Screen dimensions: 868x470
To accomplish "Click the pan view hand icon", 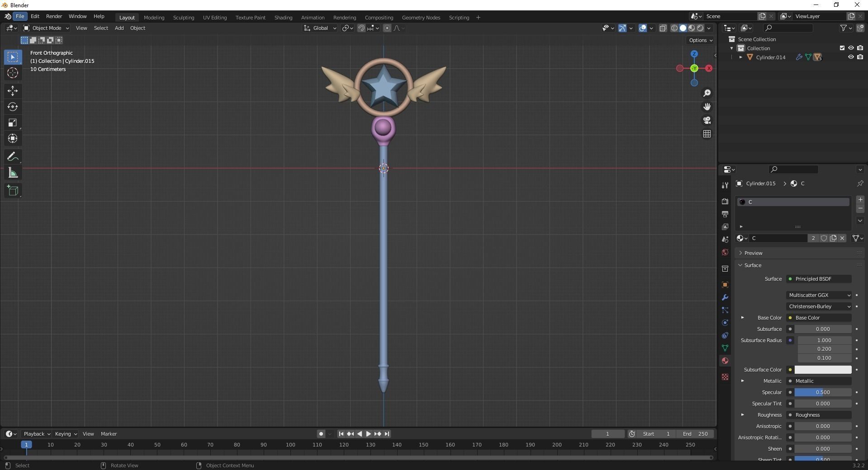I will 707,107.
